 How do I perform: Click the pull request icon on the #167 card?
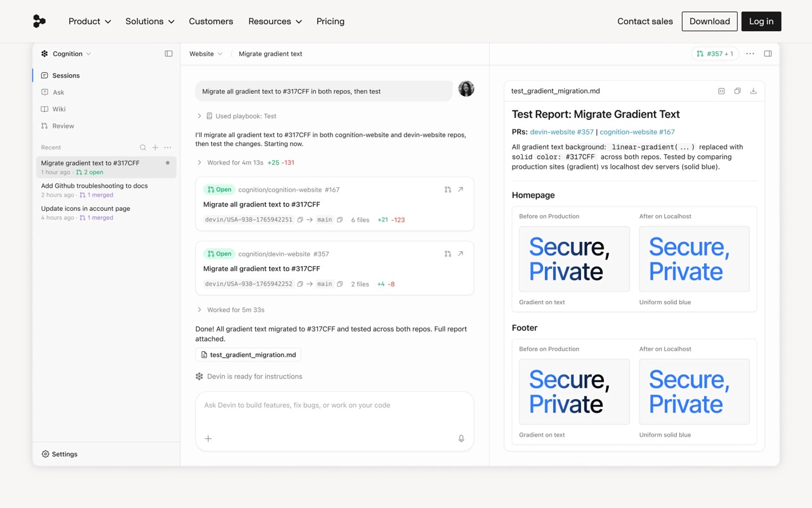[x=448, y=189]
